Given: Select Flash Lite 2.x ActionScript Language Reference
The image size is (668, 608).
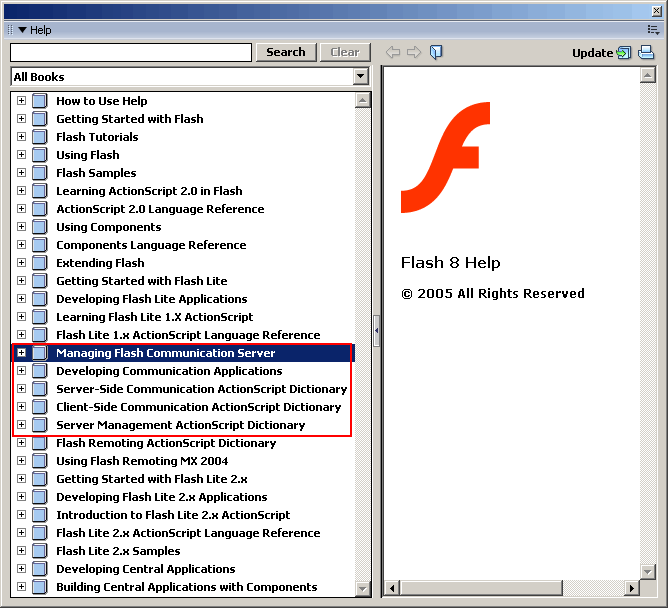Looking at the screenshot, I should 188,533.
